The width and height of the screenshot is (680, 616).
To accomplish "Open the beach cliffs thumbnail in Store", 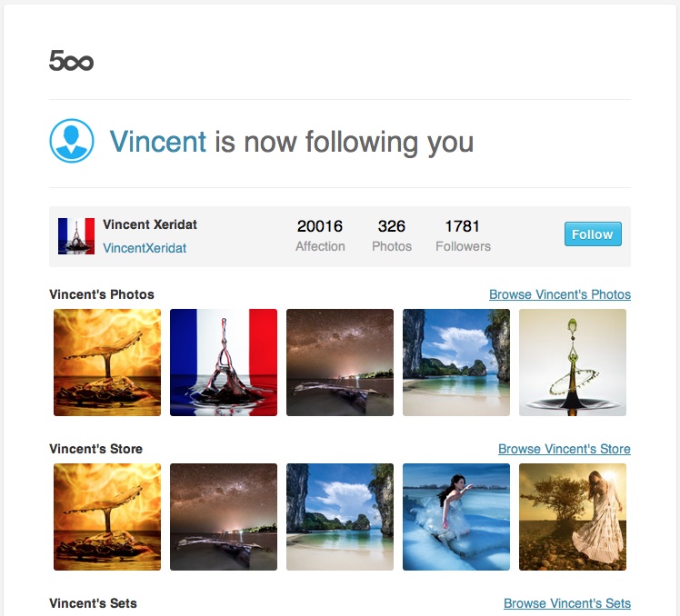I will [x=340, y=517].
